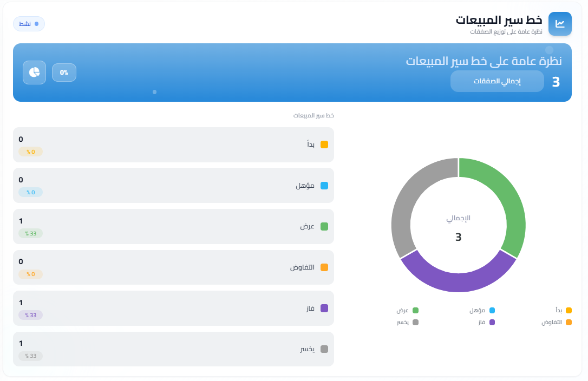This screenshot has width=588, height=381.
Task: Click the orange square icon for the التفاوض stage
Action: coord(324,267)
